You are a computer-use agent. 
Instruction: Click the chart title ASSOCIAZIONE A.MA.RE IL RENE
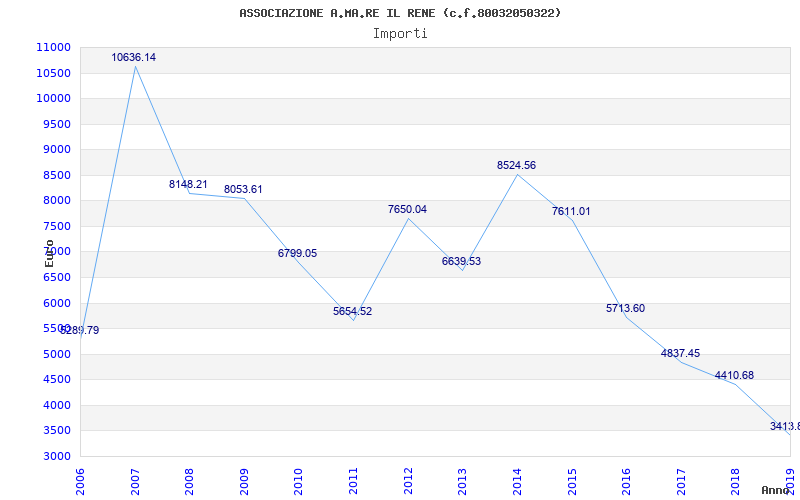tap(400, 13)
